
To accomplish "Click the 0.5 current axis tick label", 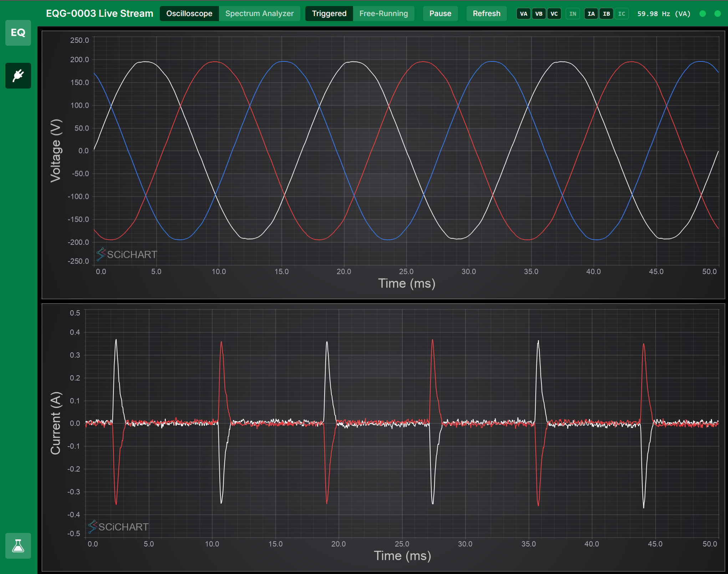I will [x=75, y=313].
